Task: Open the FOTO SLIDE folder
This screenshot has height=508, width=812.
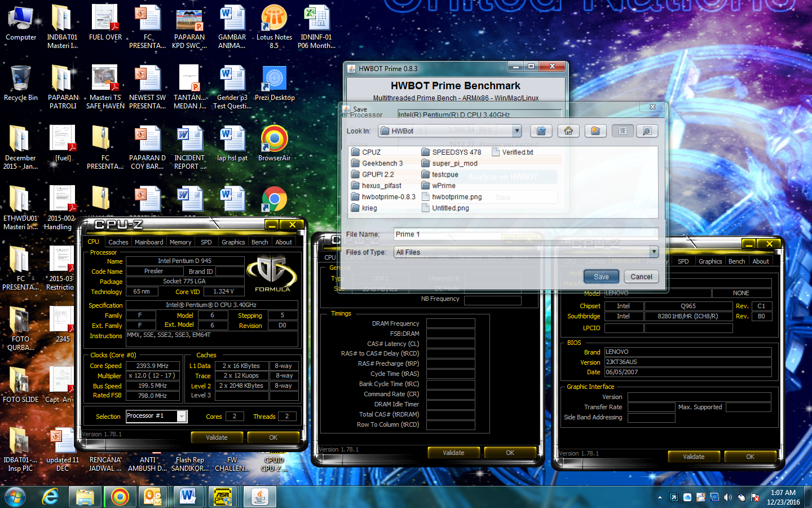Action: pyautogui.click(x=20, y=385)
